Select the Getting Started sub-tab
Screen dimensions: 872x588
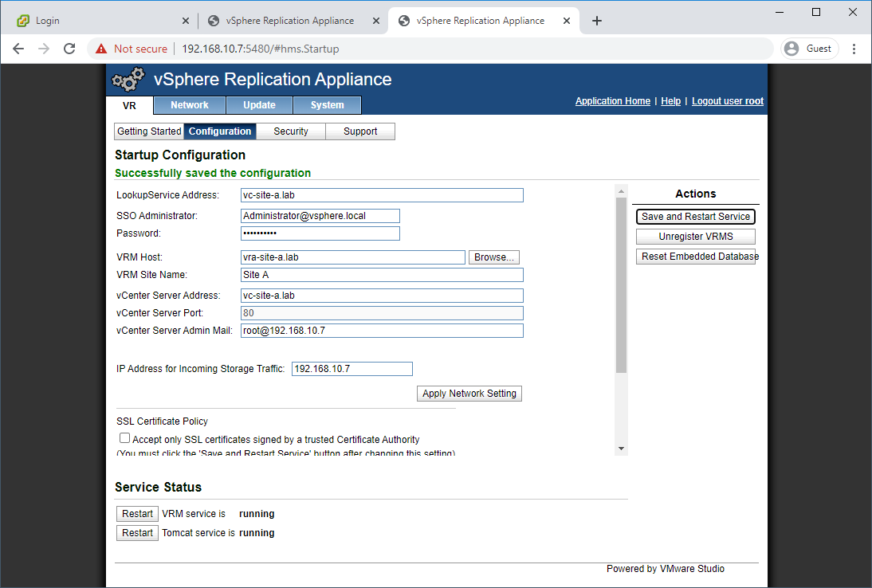149,131
